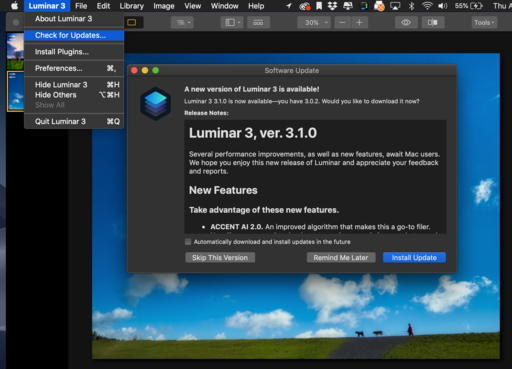Choose Install Plugins menu item
This screenshot has width=512, height=369.
pos(74,52)
